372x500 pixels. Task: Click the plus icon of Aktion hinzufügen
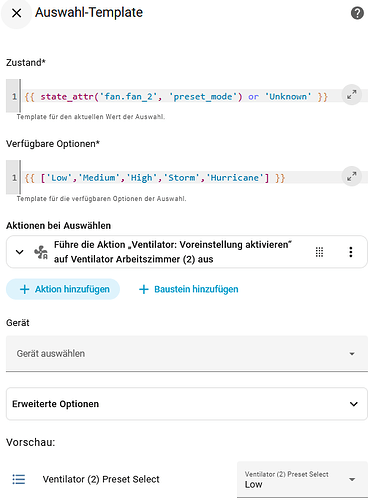coord(25,289)
